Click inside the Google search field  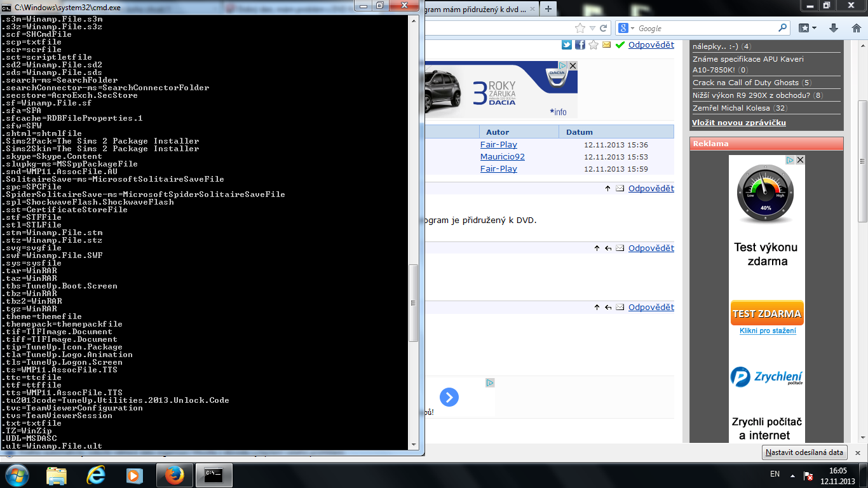(x=707, y=28)
